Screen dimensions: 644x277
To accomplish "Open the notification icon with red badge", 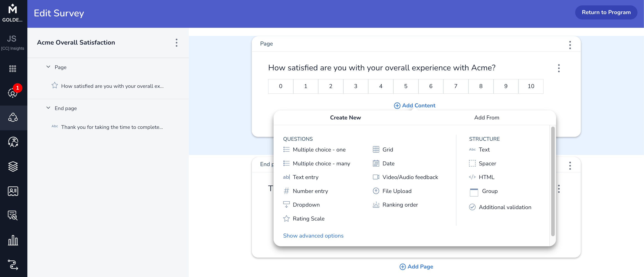I will tap(13, 92).
